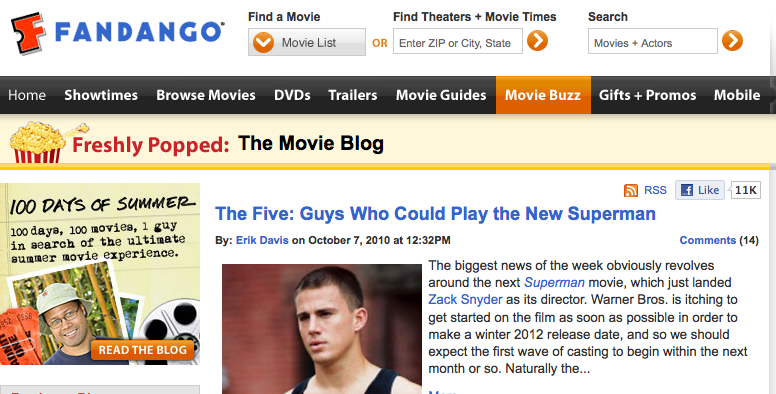The height and width of the screenshot is (394, 776).
Task: Switch to Gifts + Promos tab
Action: pos(647,95)
